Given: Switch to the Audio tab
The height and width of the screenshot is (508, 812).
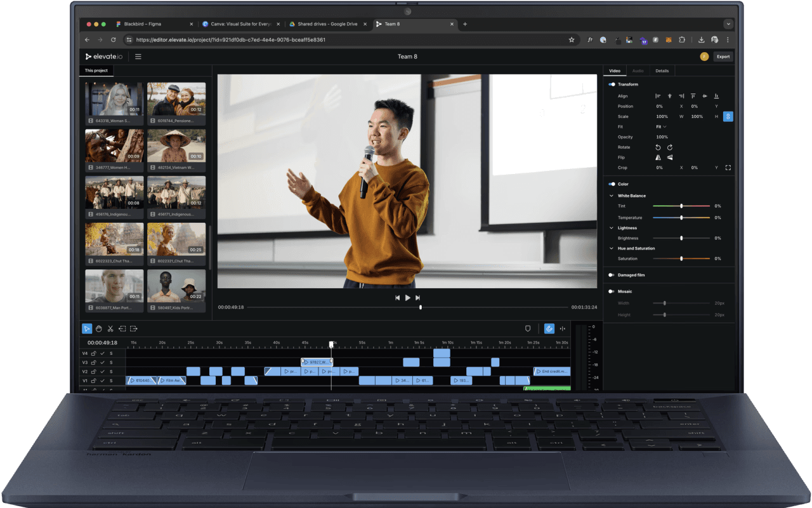Looking at the screenshot, I should (x=638, y=70).
